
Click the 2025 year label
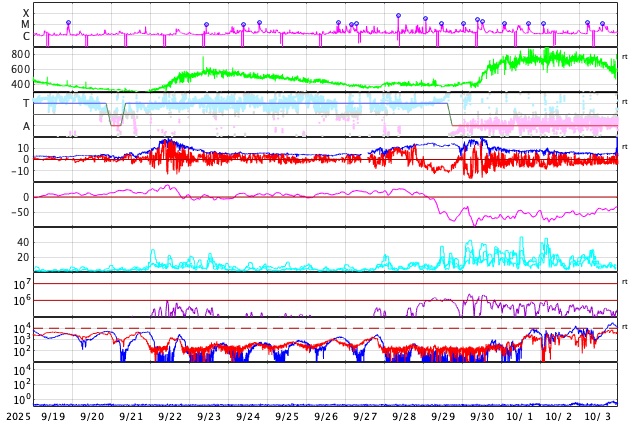point(19,416)
